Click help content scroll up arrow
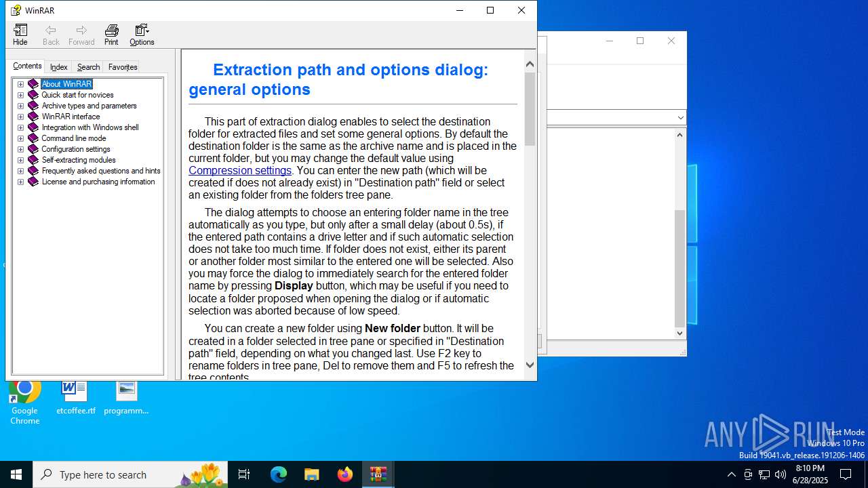This screenshot has height=488, width=868. (x=530, y=64)
